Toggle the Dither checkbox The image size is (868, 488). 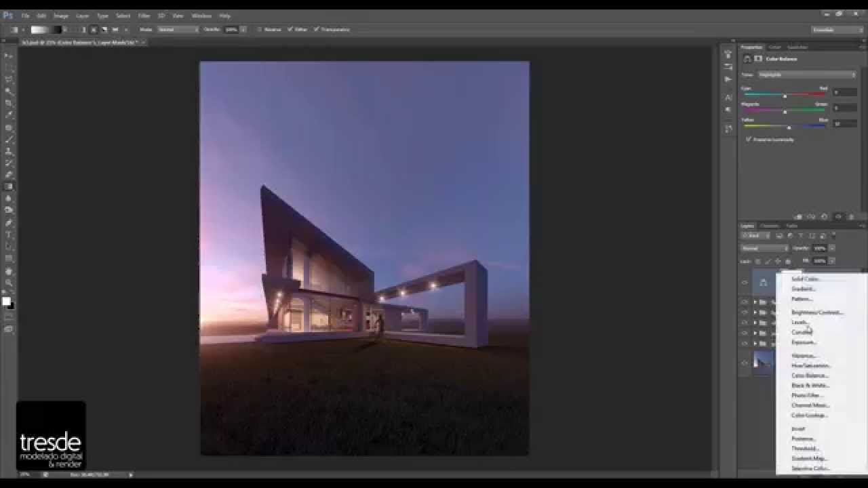point(290,30)
